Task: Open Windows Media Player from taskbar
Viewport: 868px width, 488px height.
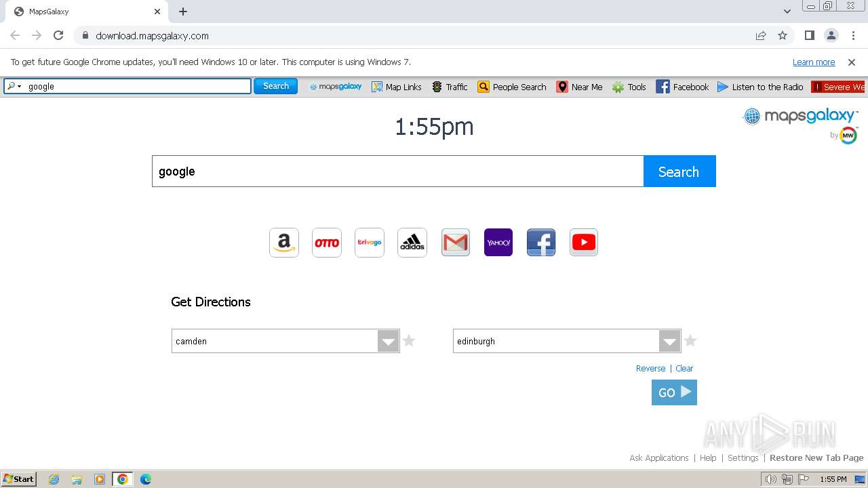Action: [x=100, y=479]
